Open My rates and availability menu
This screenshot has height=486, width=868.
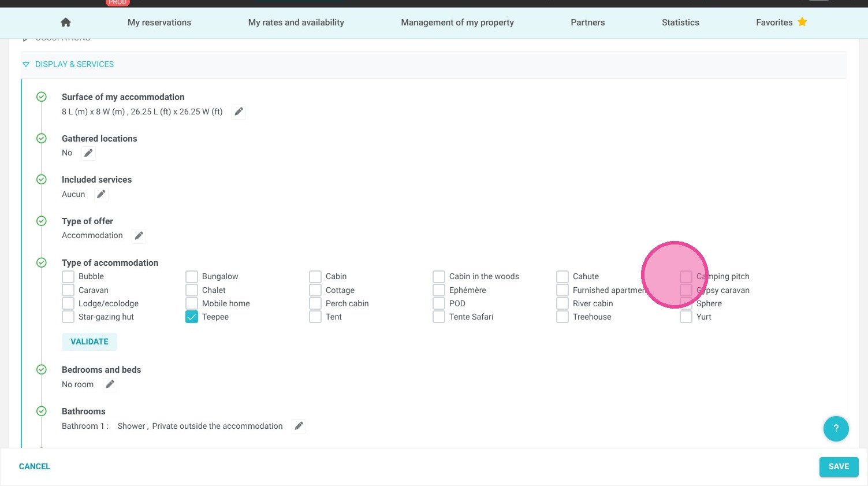pos(296,23)
